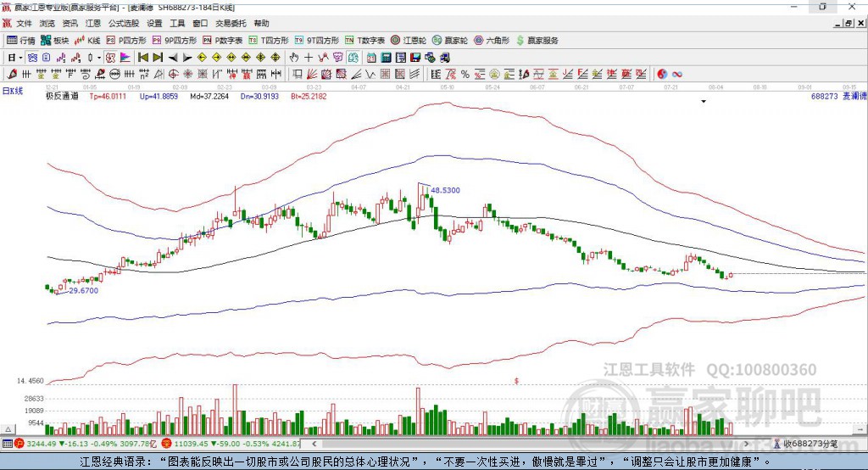
Task: Select the Md=37.2264 indicator value
Action: (x=209, y=96)
